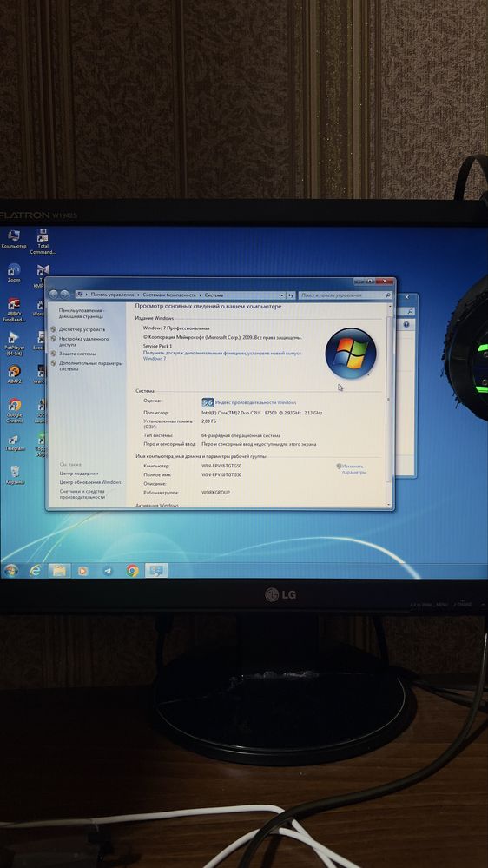488x868 pixels.
Task: Open Защита системы in the sidebar
Action: point(77,354)
